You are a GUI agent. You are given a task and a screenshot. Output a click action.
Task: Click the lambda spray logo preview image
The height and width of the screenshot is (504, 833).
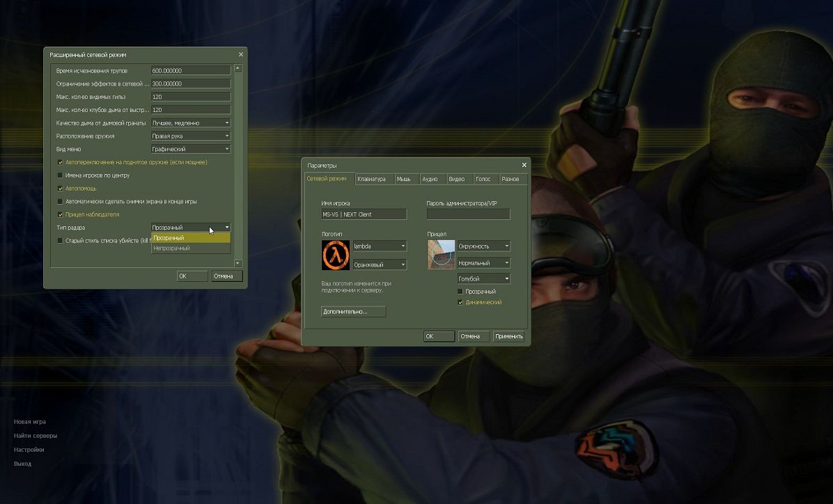pos(336,255)
